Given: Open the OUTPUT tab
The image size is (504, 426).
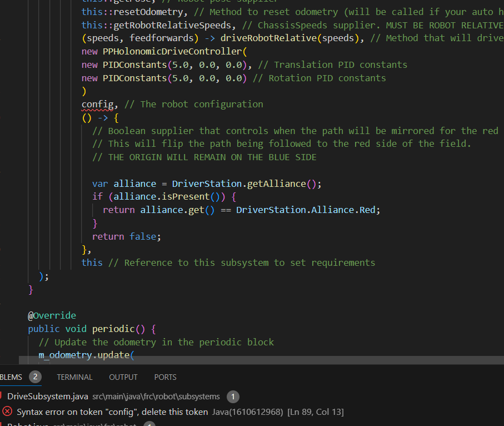Looking at the screenshot, I should click(x=123, y=377).
